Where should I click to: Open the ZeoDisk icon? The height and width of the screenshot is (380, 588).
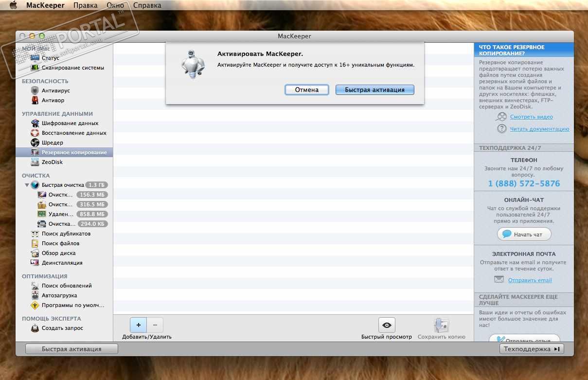pyautogui.click(x=35, y=162)
